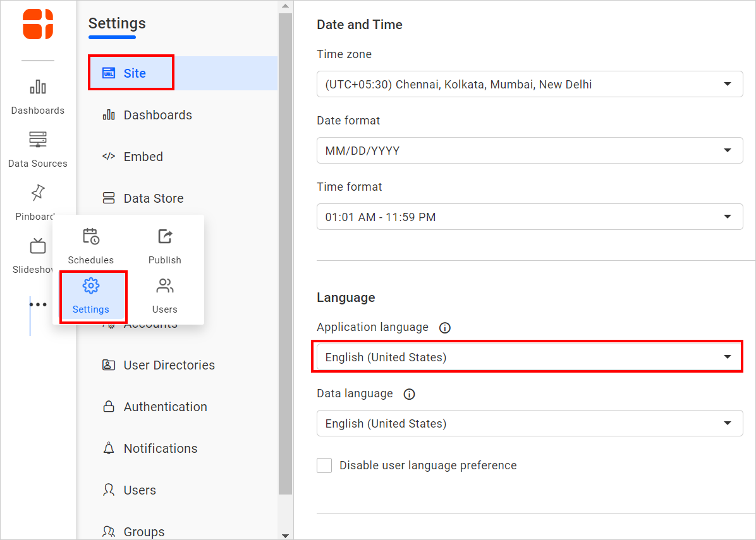
Task: Open the more options ellipsis in the sidebar
Action: click(39, 304)
